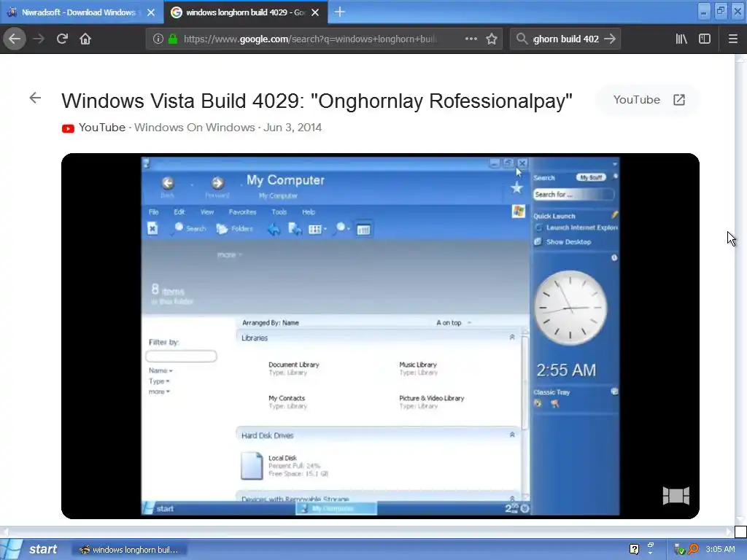The image size is (747, 560).
Task: Minimize the Firefox window
Action: pyautogui.click(x=704, y=12)
